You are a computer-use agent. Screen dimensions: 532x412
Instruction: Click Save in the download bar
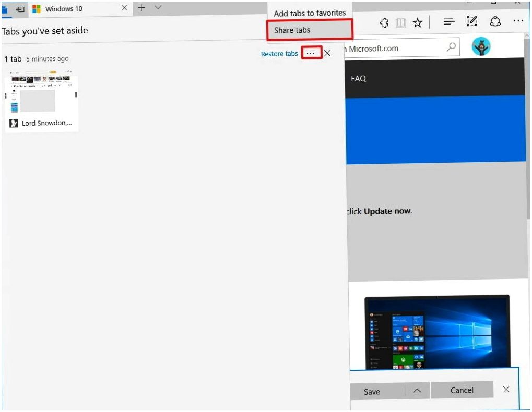click(x=376, y=391)
